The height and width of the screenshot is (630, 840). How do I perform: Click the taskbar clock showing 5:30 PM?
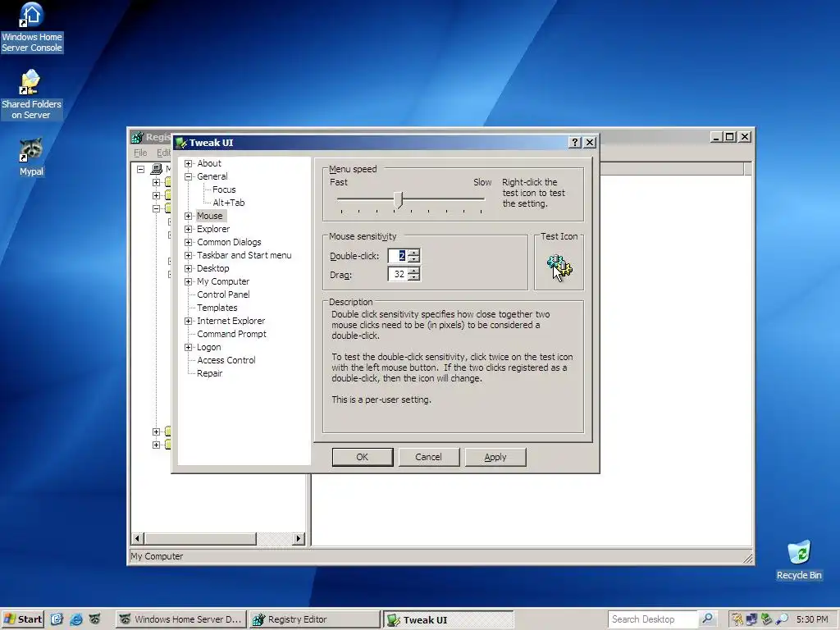812,619
